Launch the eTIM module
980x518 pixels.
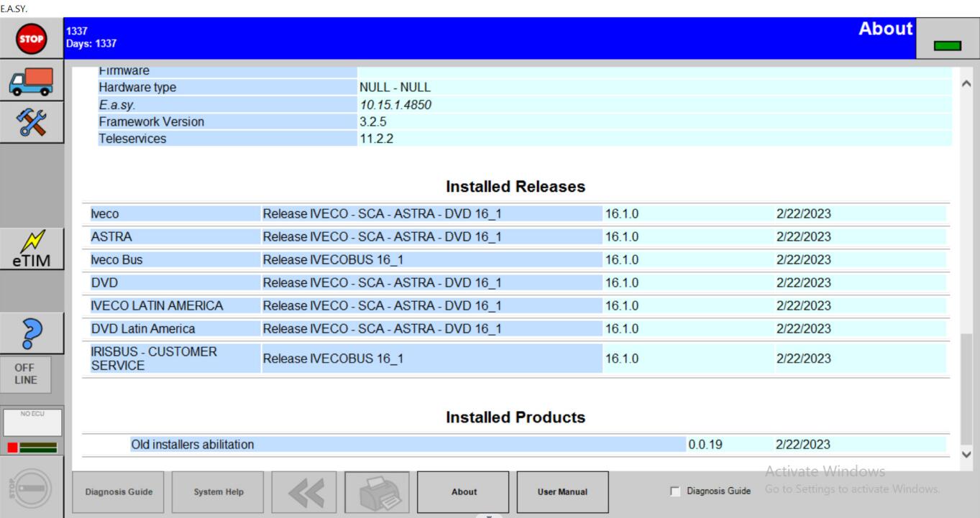[x=31, y=249]
